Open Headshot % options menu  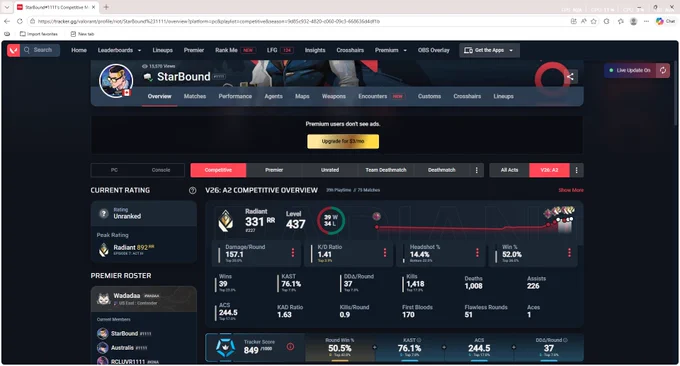point(477,252)
